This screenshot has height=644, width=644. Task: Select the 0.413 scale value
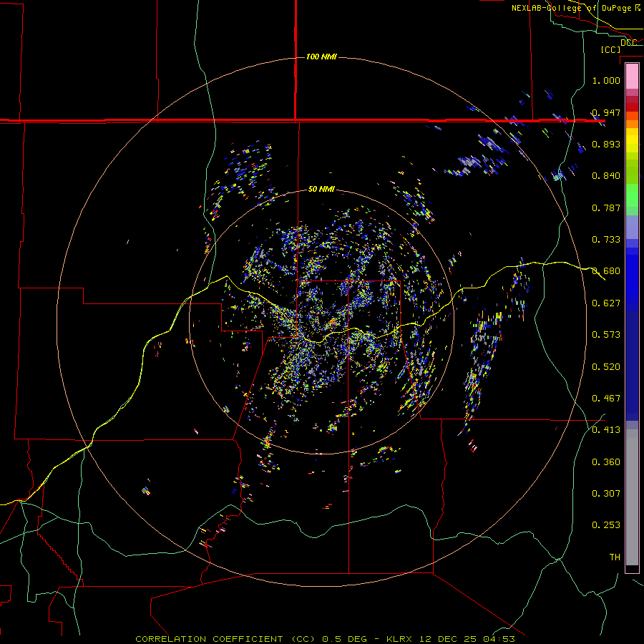[x=606, y=430]
